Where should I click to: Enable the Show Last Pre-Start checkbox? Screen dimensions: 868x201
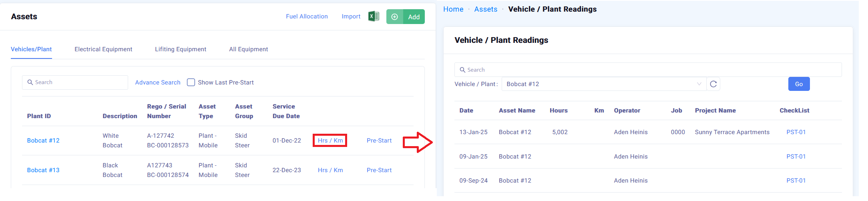[x=191, y=82]
